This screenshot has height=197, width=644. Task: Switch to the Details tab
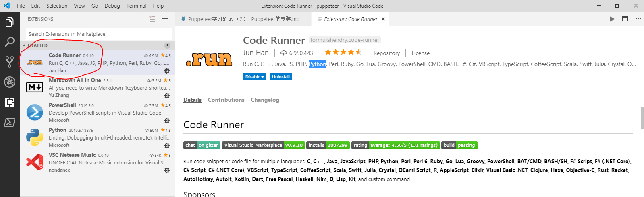tap(192, 100)
